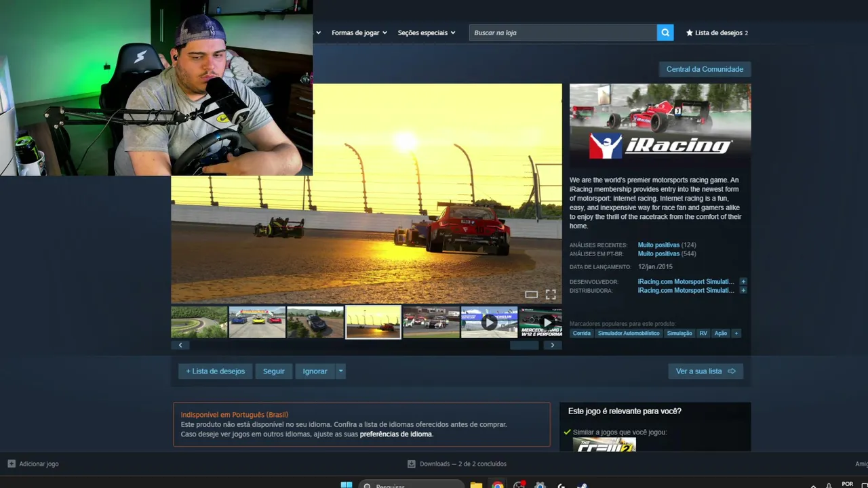
Task: Click the Ignorar button
Action: pyautogui.click(x=315, y=371)
